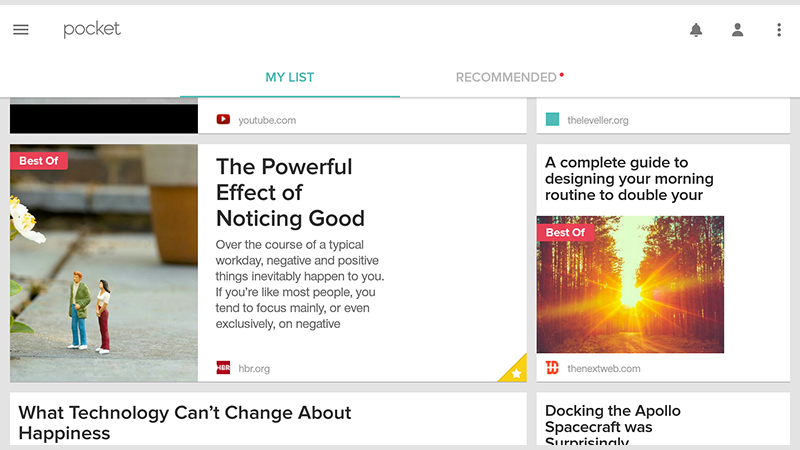Open the morning routine guide article title

(629, 179)
